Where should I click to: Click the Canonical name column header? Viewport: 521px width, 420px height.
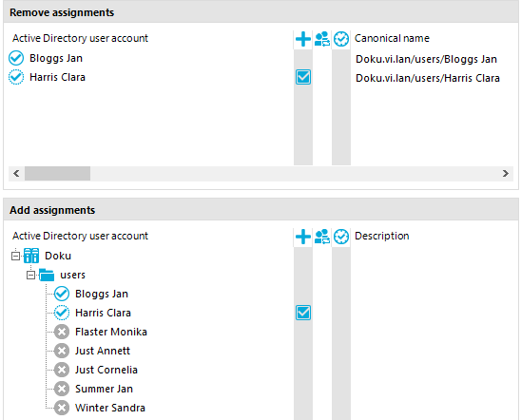pyautogui.click(x=392, y=39)
